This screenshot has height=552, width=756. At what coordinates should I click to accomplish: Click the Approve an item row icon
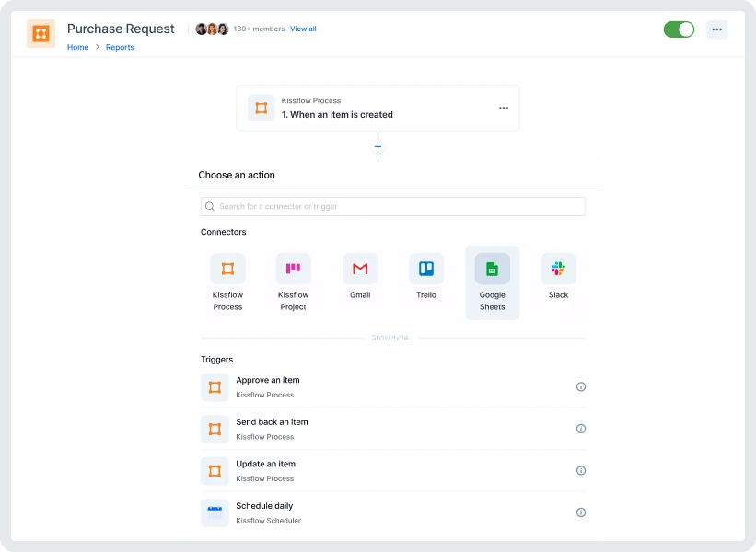pyautogui.click(x=215, y=387)
